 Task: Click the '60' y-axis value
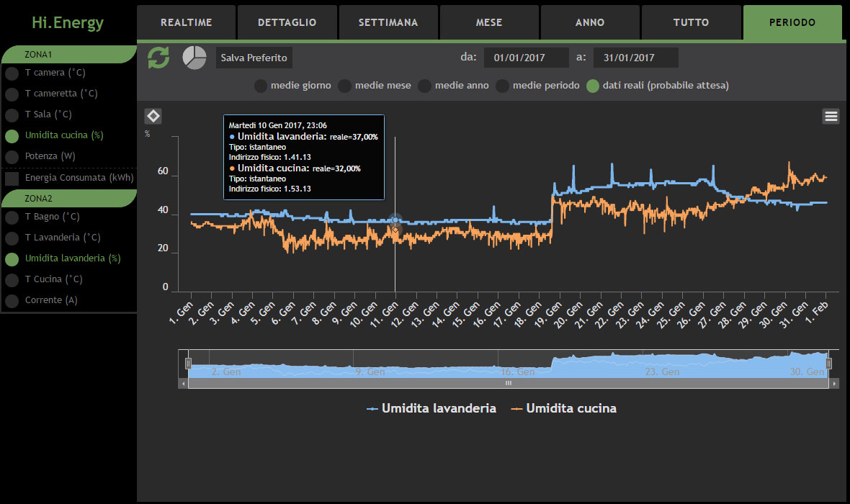(x=163, y=171)
